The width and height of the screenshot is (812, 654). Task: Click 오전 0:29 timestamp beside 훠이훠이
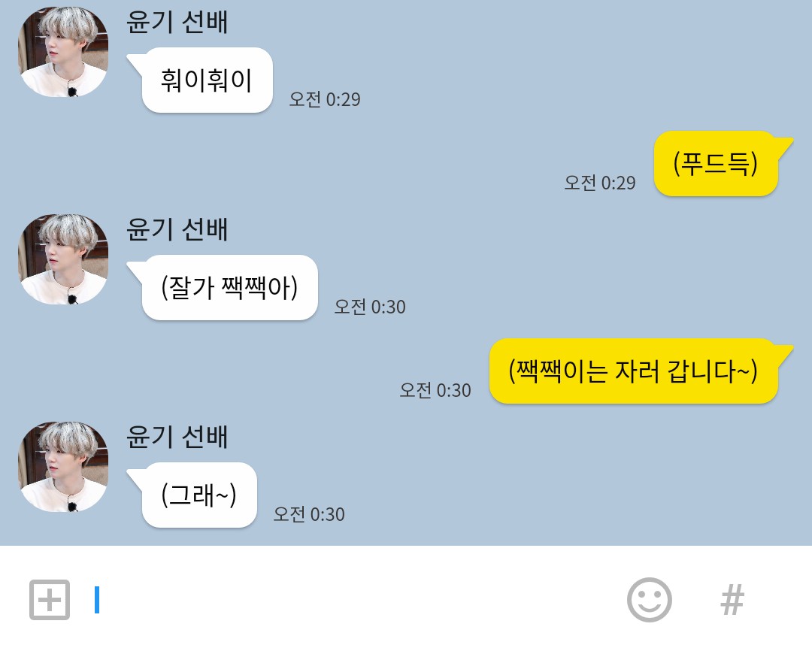[325, 99]
